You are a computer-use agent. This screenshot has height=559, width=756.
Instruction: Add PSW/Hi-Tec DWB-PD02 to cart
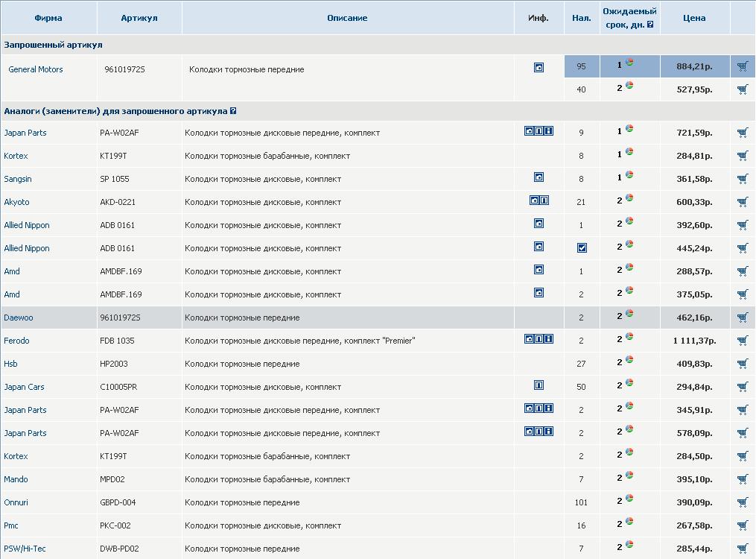pos(743,549)
